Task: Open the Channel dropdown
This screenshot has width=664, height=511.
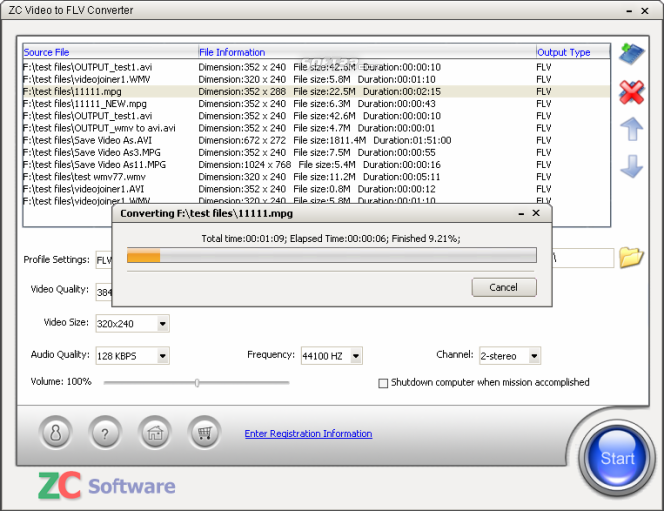Action: pyautogui.click(x=534, y=356)
